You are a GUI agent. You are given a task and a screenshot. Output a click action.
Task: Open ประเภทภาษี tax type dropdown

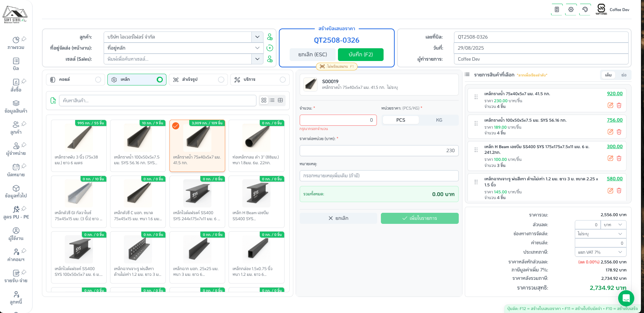point(601,252)
